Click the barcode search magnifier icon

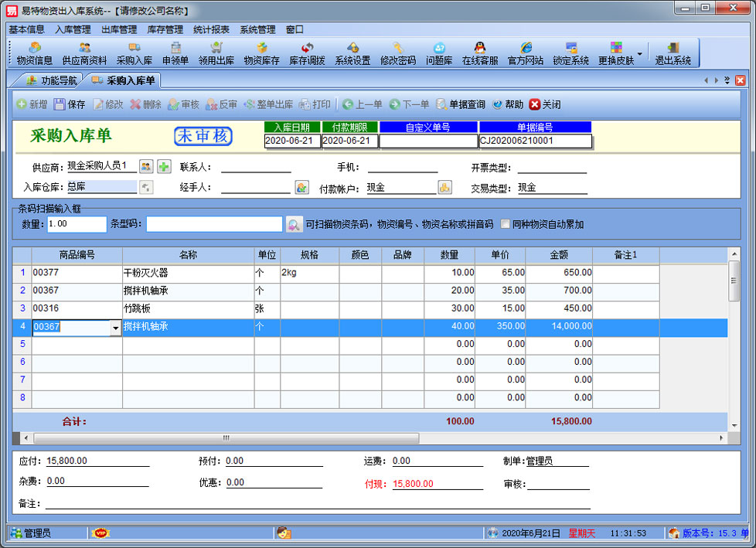click(294, 225)
